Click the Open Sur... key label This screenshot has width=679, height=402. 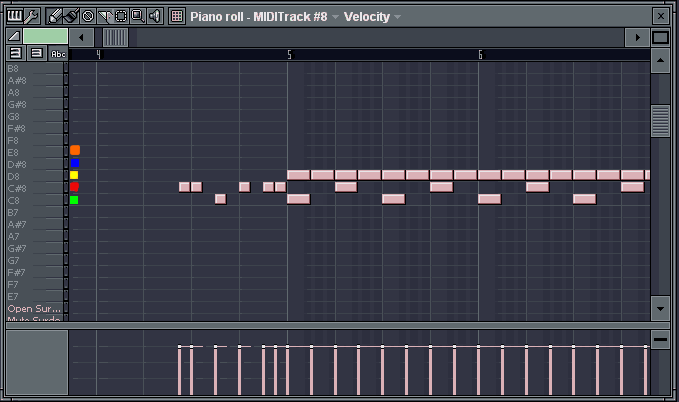34,309
